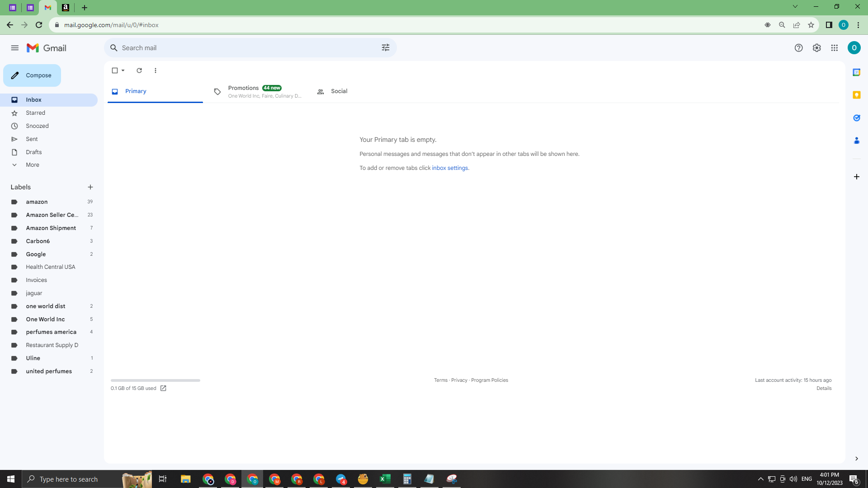Open the select dropdown arrow

[x=123, y=70]
